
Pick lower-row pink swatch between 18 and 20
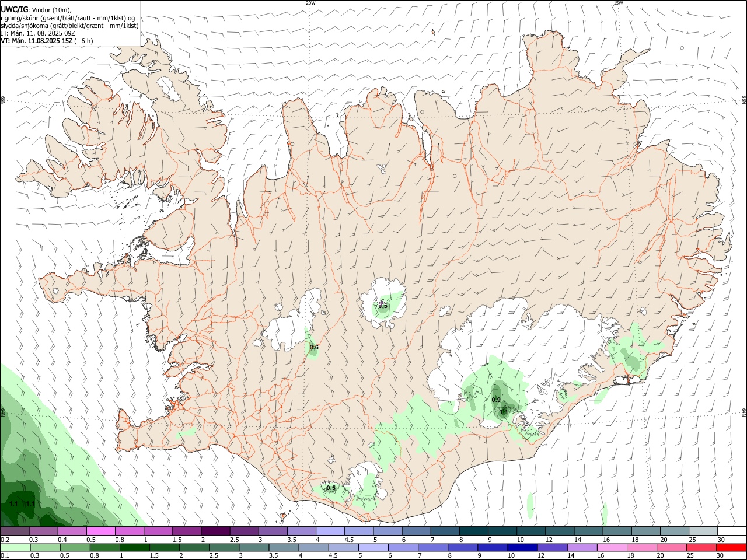tap(641, 547)
